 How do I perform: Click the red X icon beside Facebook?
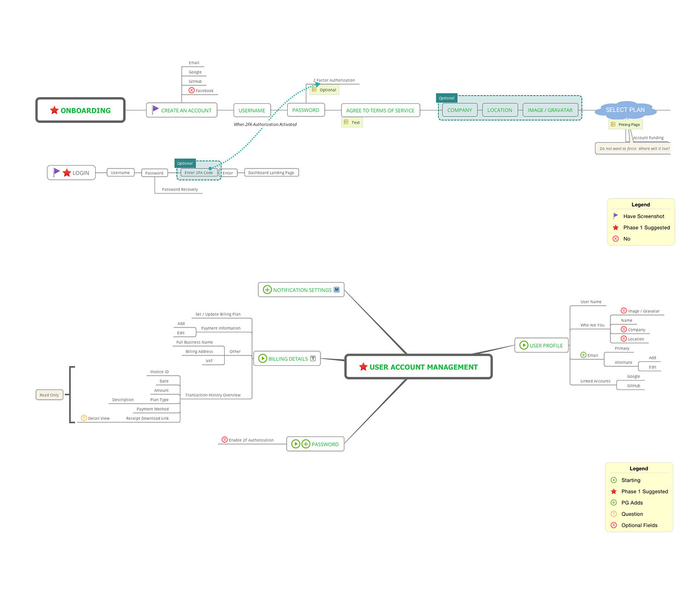[x=191, y=90]
